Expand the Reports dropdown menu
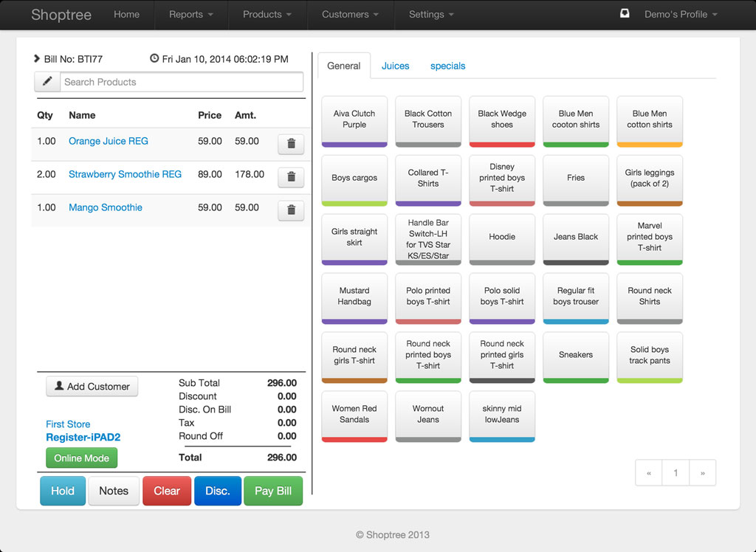756x552 pixels. 191,15
